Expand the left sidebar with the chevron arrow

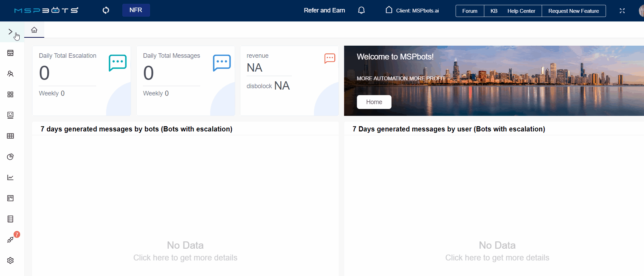(10, 32)
